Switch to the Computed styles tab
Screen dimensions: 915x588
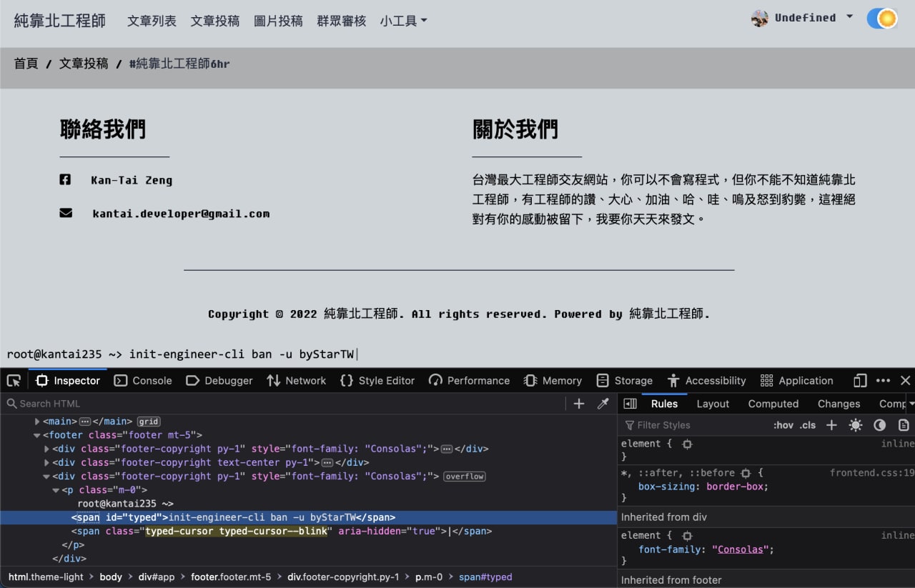point(773,404)
